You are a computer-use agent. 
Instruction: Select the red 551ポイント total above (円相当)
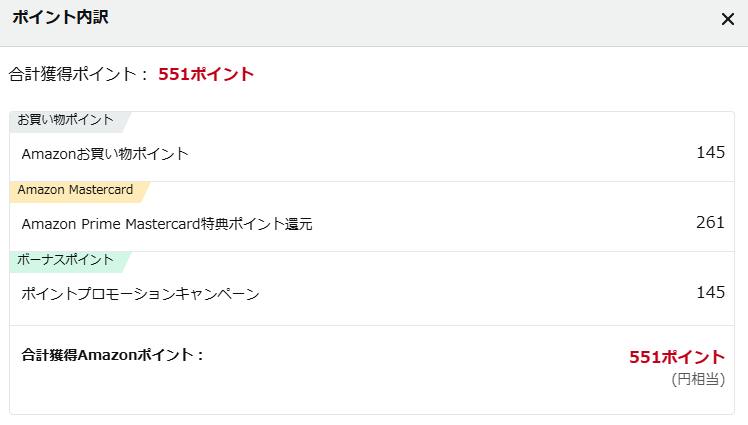(676, 357)
